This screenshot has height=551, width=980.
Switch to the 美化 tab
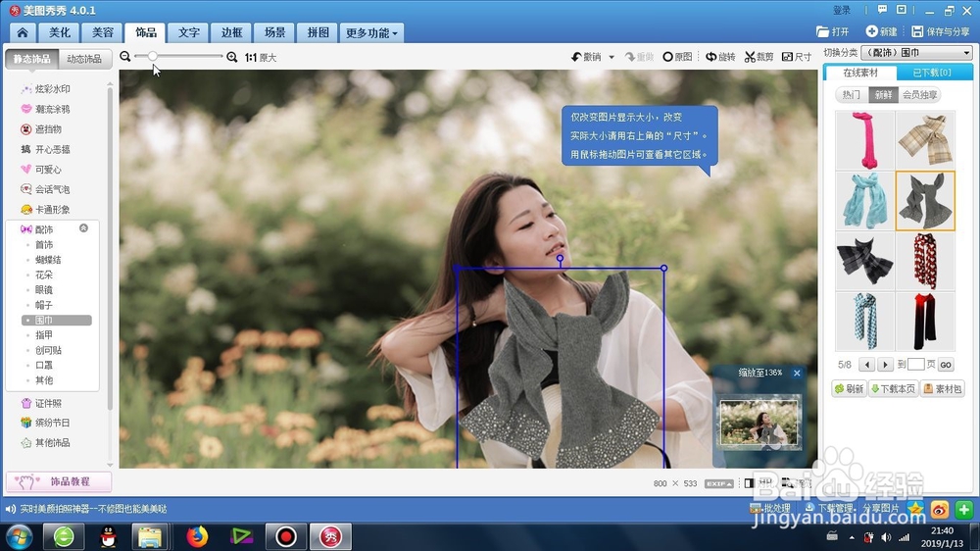click(60, 32)
